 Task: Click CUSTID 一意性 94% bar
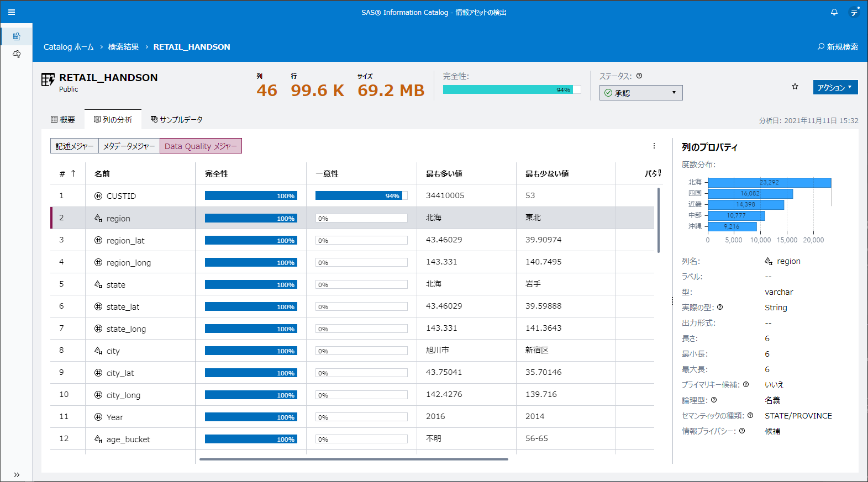[361, 195]
